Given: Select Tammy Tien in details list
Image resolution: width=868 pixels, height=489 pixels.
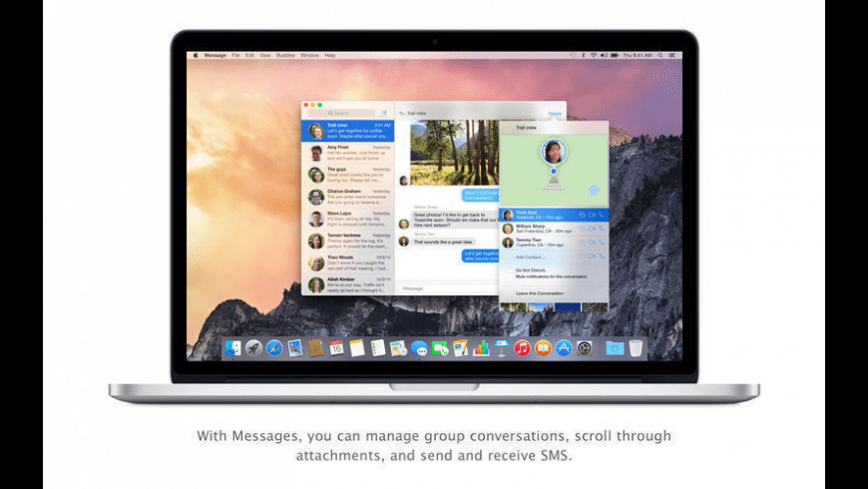Looking at the screenshot, I should pos(554,243).
